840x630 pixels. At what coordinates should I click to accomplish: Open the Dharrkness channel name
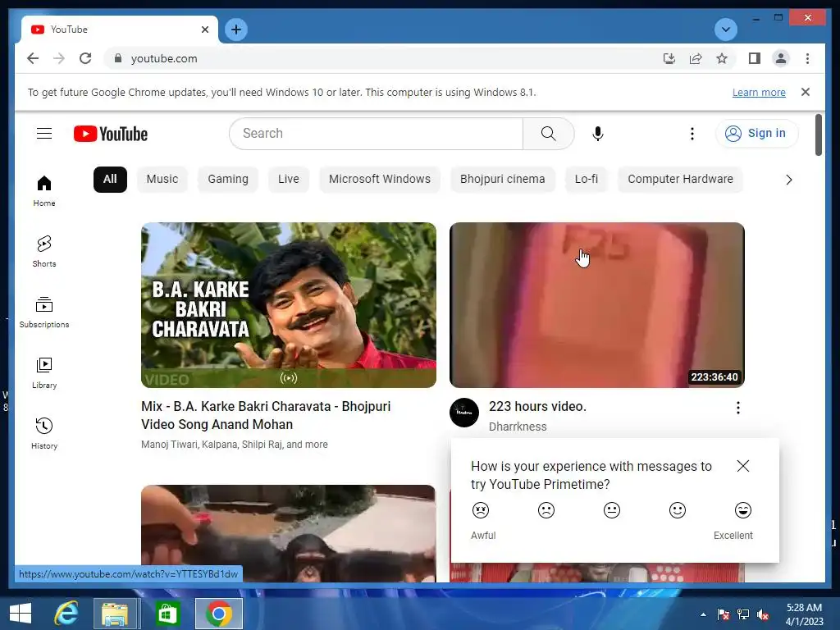coord(518,427)
